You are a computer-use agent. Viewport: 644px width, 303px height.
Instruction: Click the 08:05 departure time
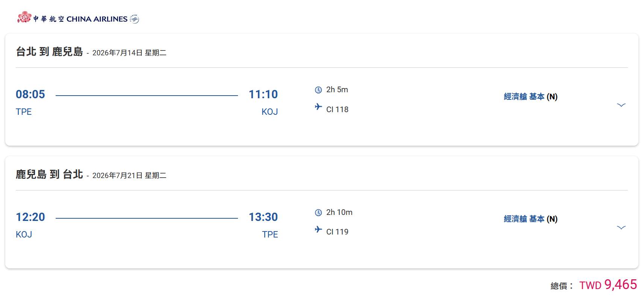click(x=30, y=94)
